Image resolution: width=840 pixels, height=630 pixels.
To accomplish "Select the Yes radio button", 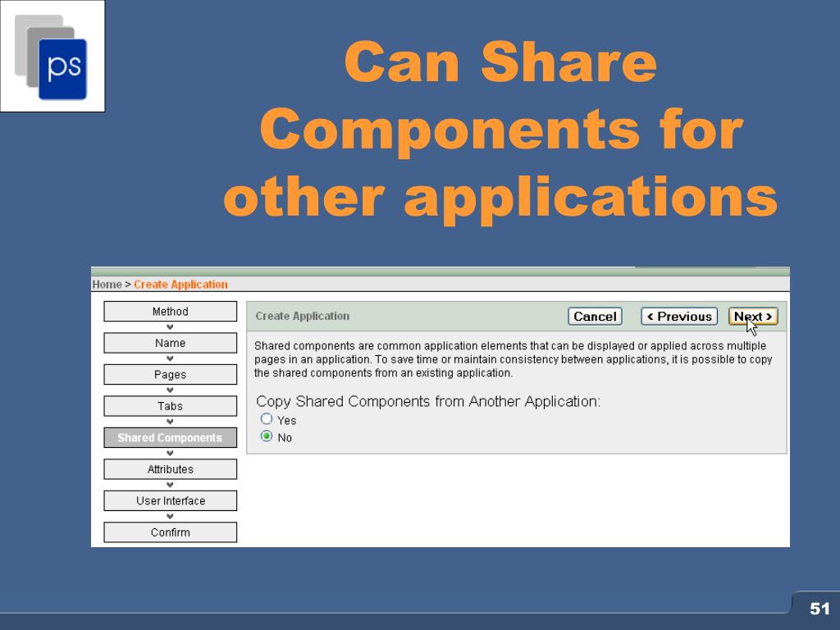I will click(267, 419).
